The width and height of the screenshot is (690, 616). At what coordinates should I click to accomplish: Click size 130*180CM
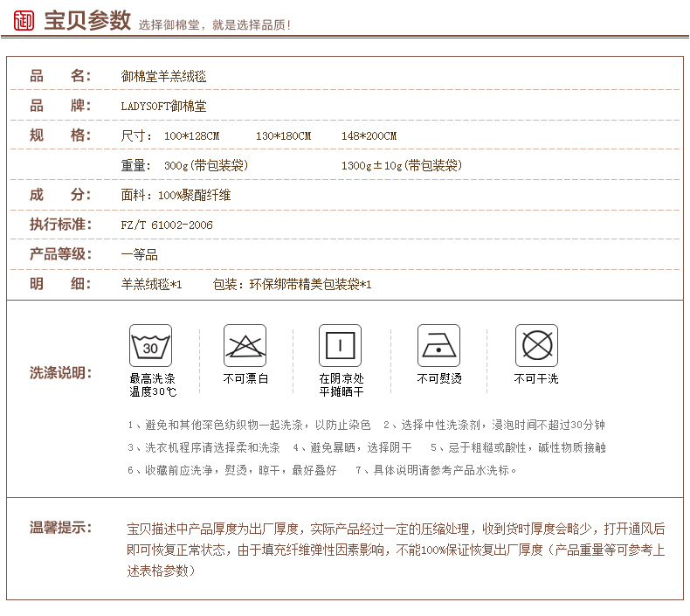tap(283, 136)
